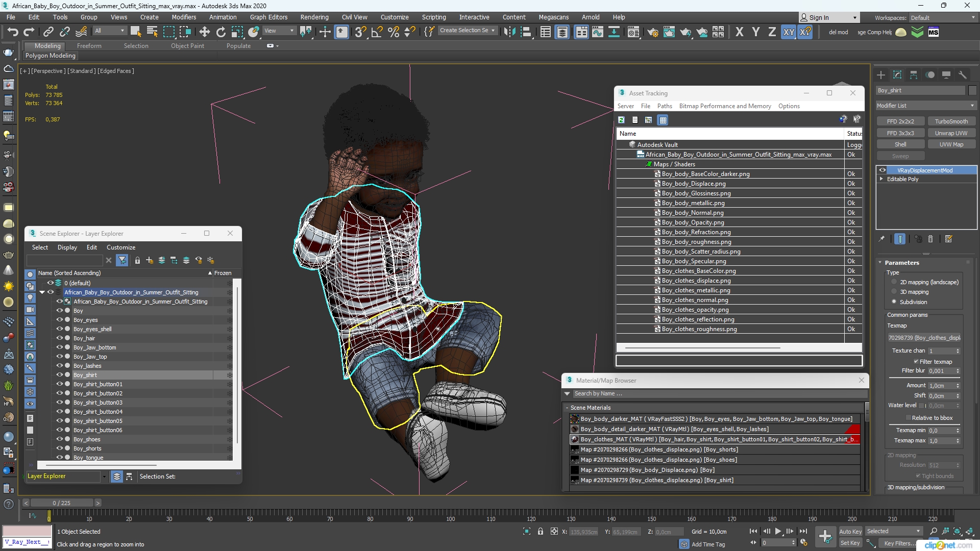Select the Select and Link tool

click(48, 32)
